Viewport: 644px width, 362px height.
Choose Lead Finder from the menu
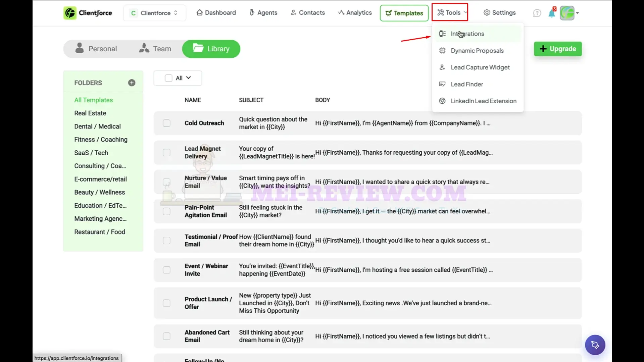pos(478,84)
